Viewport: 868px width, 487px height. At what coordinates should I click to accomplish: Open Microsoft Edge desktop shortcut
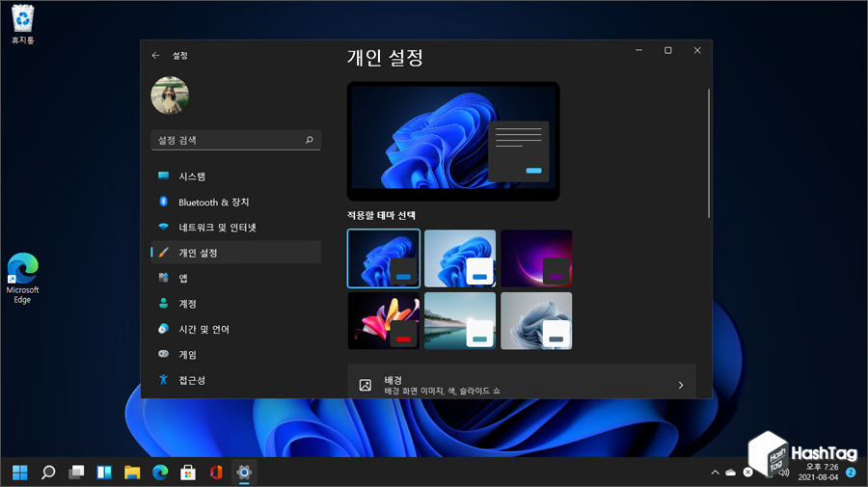[23, 279]
